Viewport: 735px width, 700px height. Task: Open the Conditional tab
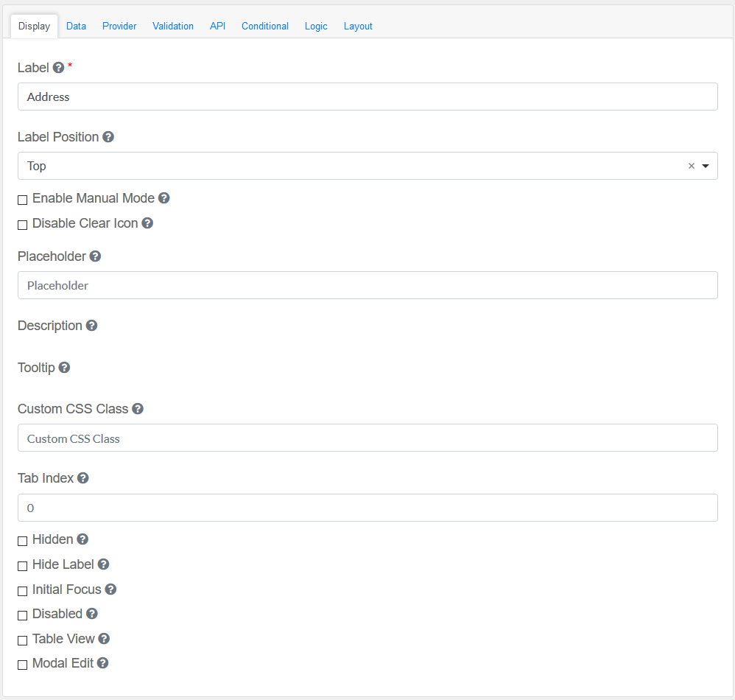[x=265, y=27]
